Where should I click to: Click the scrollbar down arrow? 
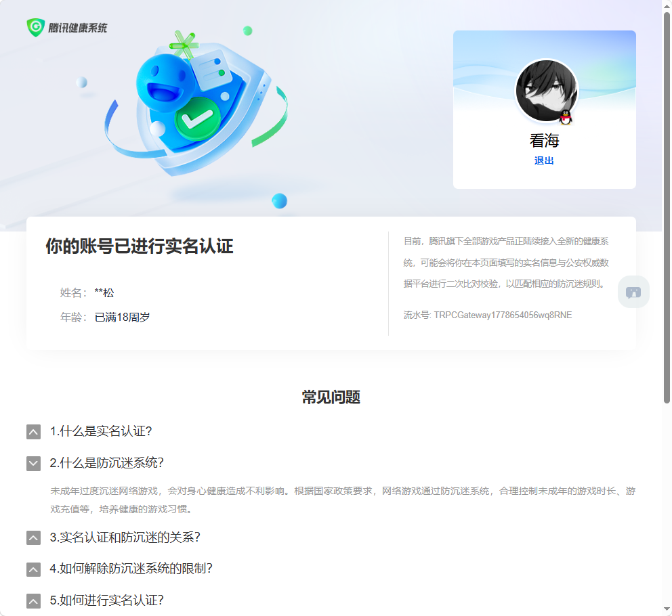pos(667,610)
